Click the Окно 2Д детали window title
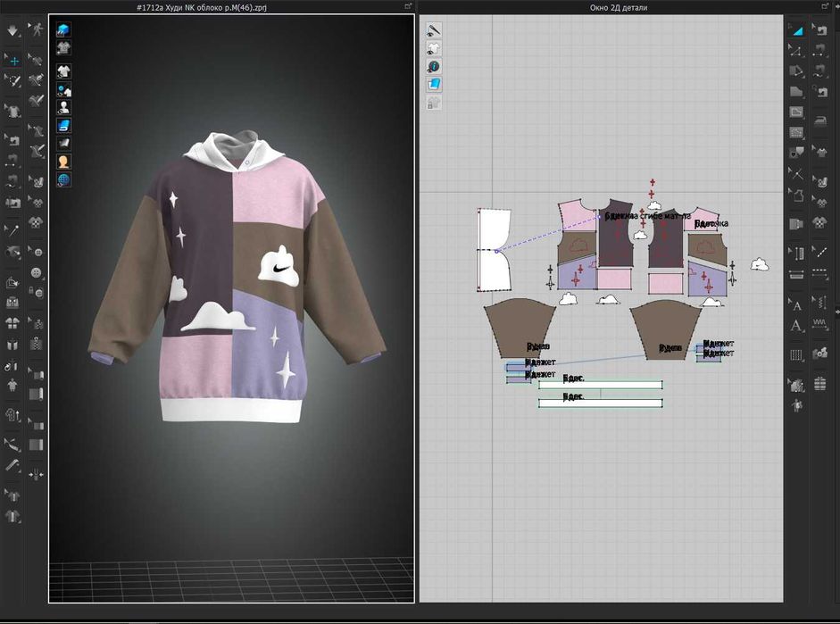Viewport: 840px width, 624px height. [x=619, y=7]
